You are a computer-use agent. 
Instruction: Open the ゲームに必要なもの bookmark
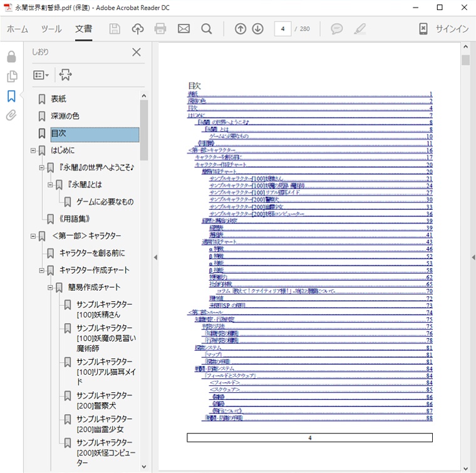[x=105, y=202]
